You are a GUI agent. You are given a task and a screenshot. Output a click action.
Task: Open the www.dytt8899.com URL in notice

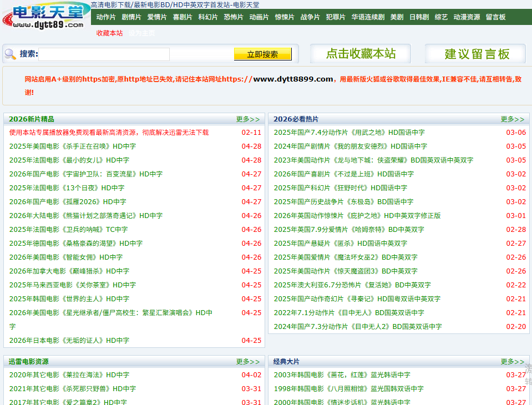[293, 79]
